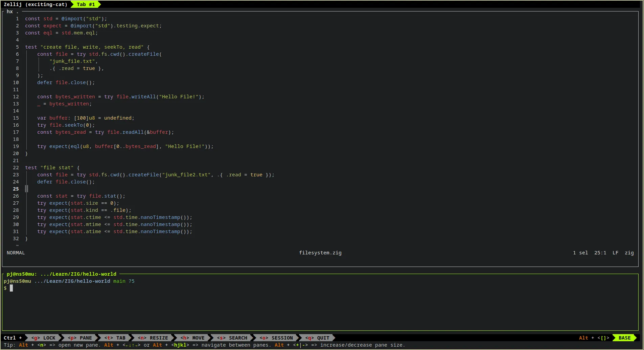Viewport: 644px width, 350px height.
Task: Click the LF line ending indicator
Action: [x=616, y=253]
